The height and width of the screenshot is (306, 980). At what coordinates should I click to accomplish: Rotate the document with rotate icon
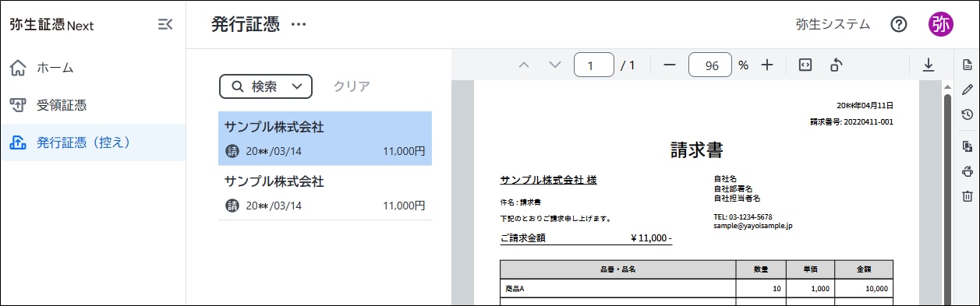click(836, 65)
